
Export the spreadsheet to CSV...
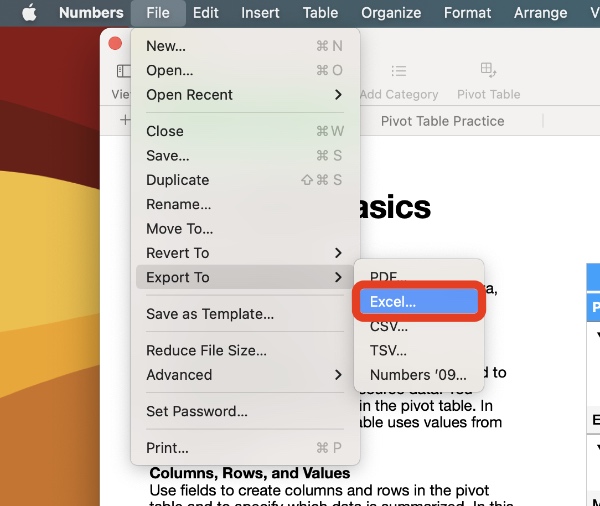[419, 326]
